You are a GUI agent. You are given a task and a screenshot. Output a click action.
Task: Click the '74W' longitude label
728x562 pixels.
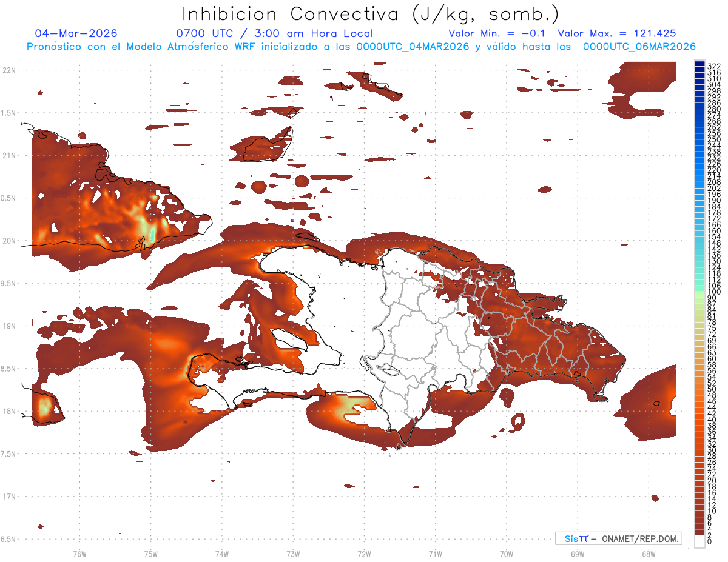[221, 553]
